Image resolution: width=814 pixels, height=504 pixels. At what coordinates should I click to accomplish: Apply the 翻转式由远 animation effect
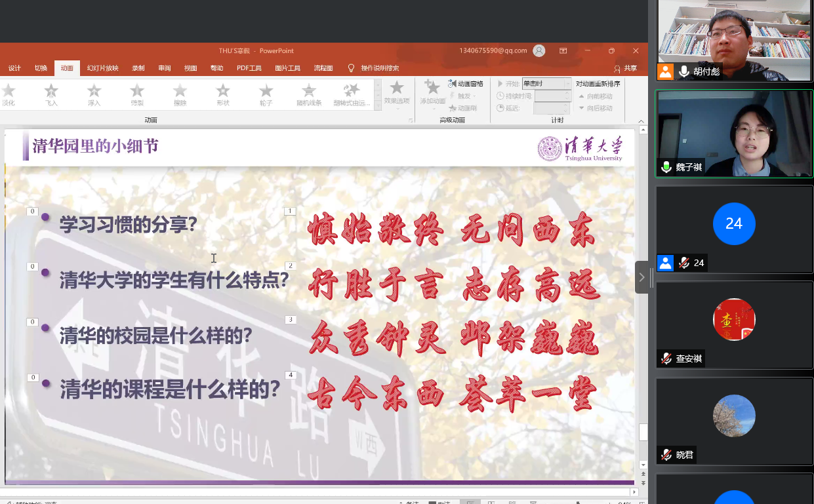(352, 95)
